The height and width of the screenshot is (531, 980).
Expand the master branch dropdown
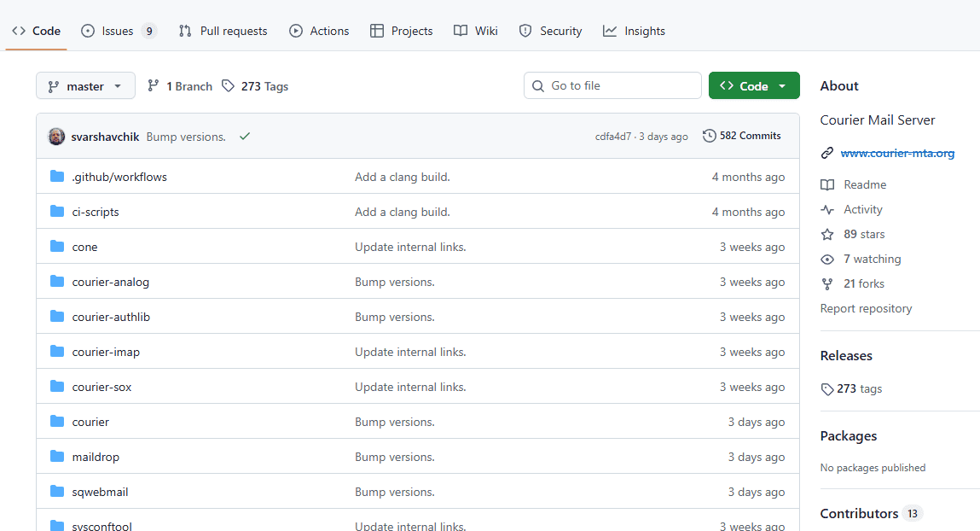[x=85, y=85]
